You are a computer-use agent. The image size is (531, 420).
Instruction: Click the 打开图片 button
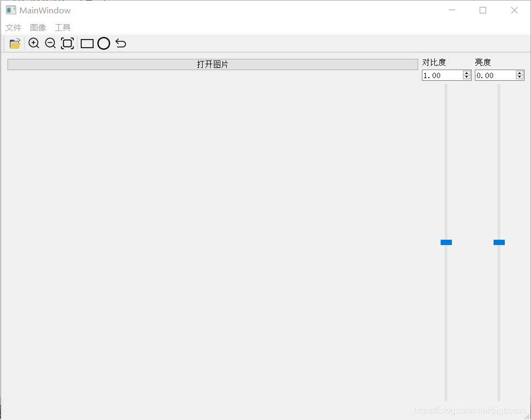click(213, 64)
